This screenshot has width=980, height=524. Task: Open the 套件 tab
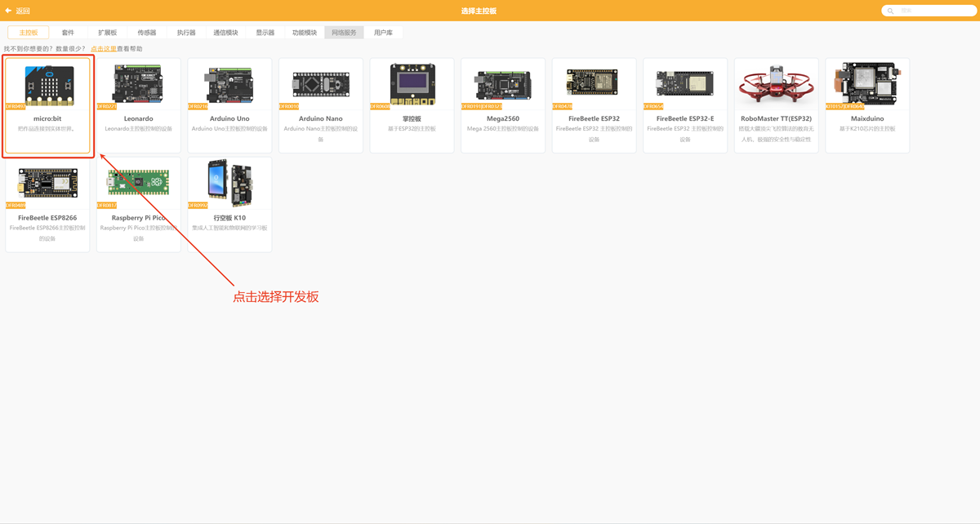pyautogui.click(x=68, y=33)
